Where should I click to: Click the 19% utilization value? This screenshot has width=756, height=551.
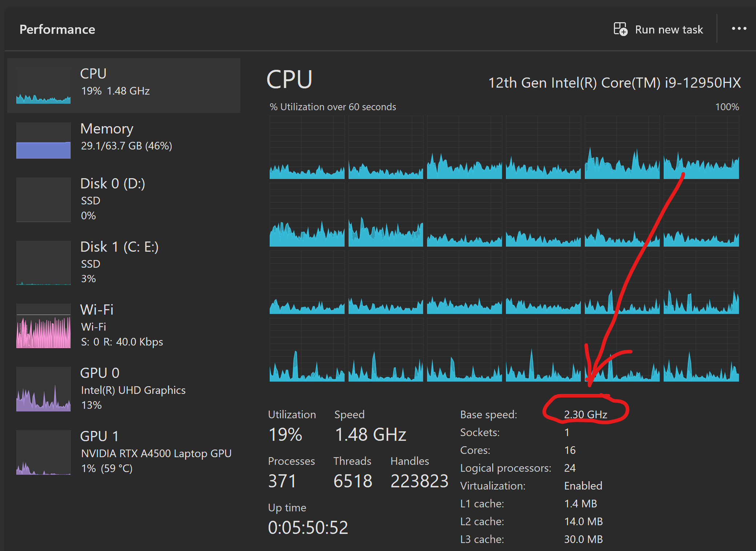(285, 434)
